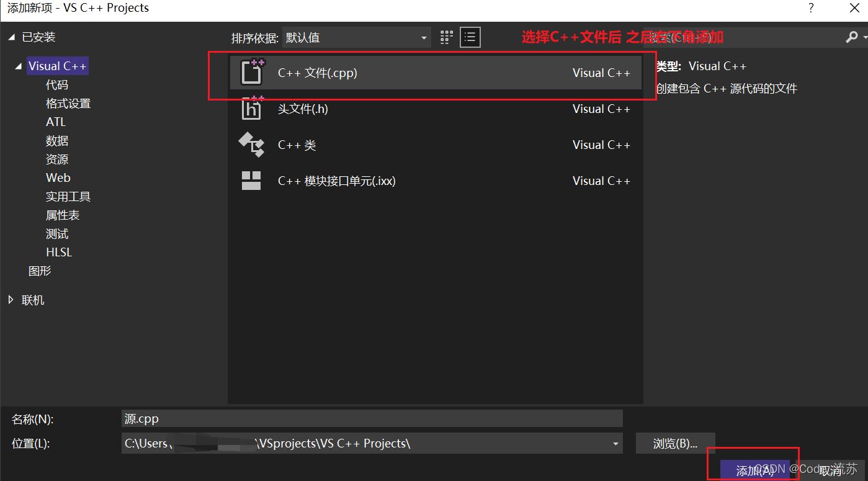868x481 pixels.
Task: Click the C++ module interface unit icon
Action: 251,181
